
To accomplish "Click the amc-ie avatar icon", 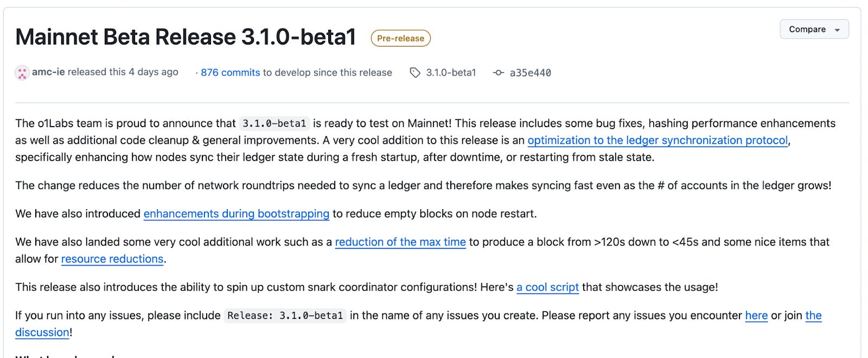I will pos(22,73).
